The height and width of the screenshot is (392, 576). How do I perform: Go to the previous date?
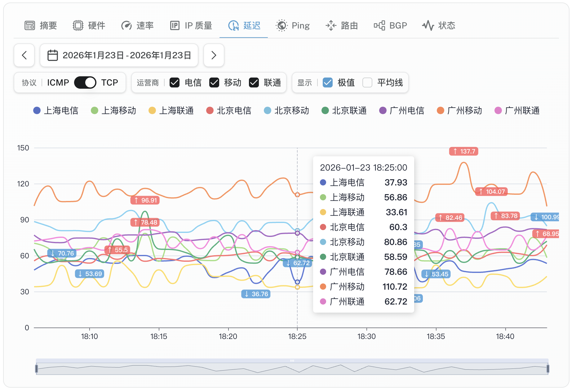click(x=24, y=55)
